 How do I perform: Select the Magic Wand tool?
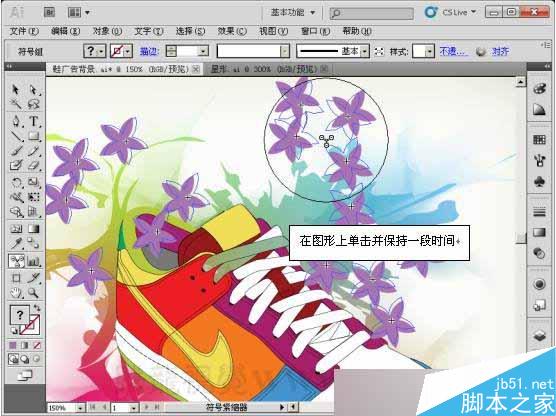(x=16, y=104)
